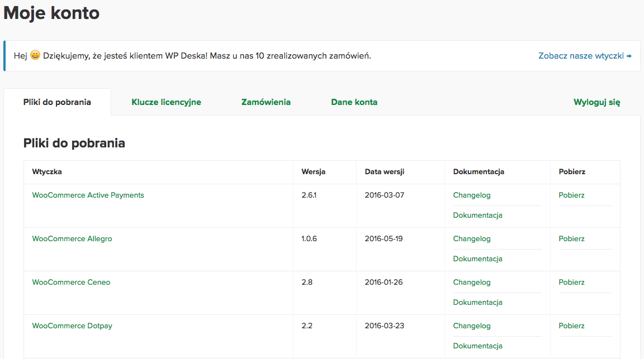Click the Wersja column header
Screen dimensions: 644x359
pos(314,172)
